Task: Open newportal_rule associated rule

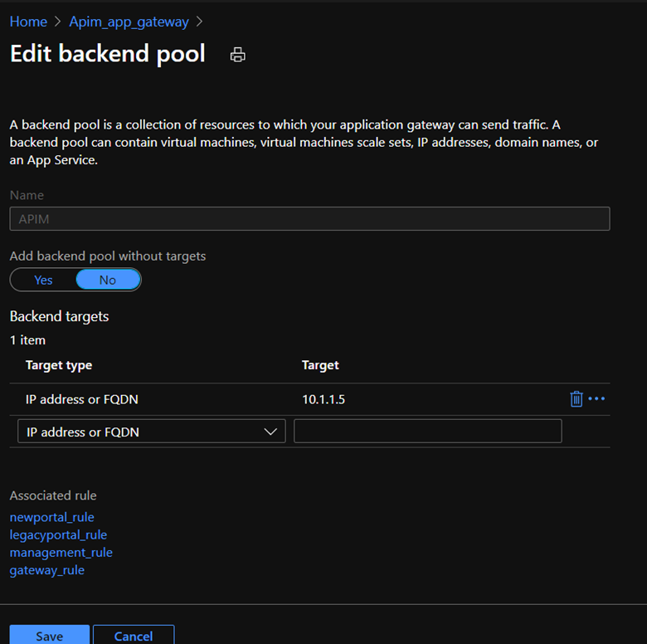Action: point(52,517)
